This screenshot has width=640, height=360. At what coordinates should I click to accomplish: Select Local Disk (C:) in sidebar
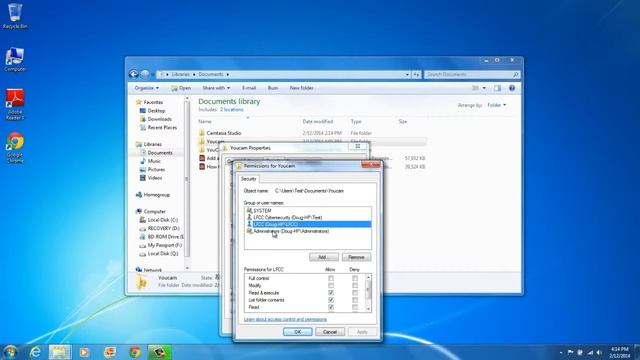(x=159, y=220)
